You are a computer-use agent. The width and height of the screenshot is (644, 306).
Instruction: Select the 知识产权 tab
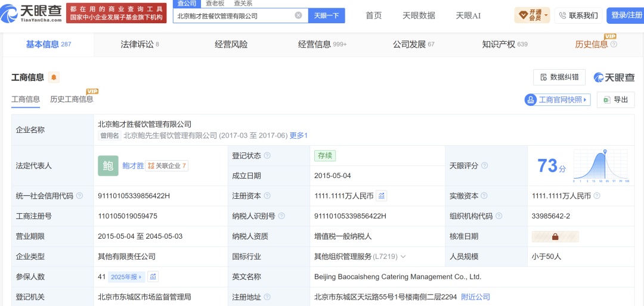[505, 44]
